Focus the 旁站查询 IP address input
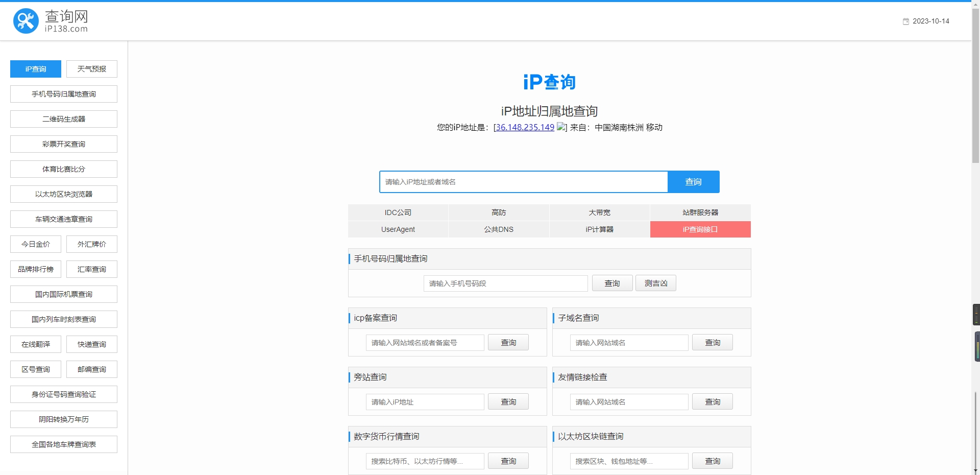 tap(425, 402)
